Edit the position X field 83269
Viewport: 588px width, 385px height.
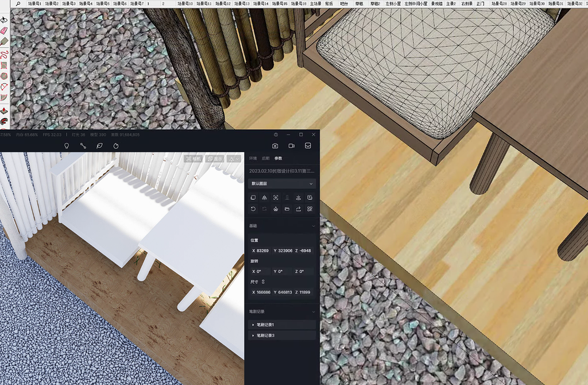click(x=260, y=251)
